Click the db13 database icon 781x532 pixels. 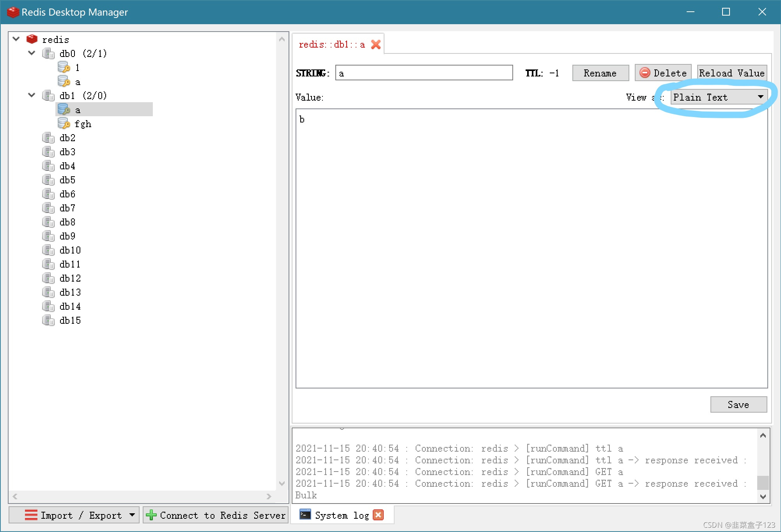pos(48,292)
